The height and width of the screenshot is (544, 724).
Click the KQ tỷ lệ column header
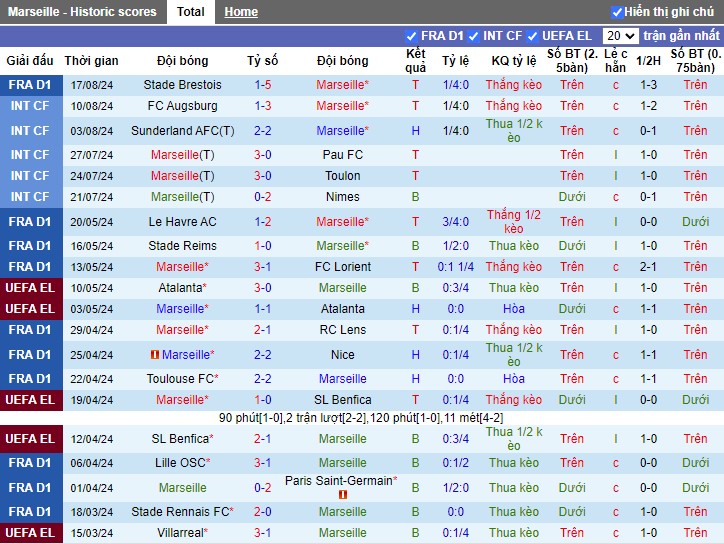point(513,60)
